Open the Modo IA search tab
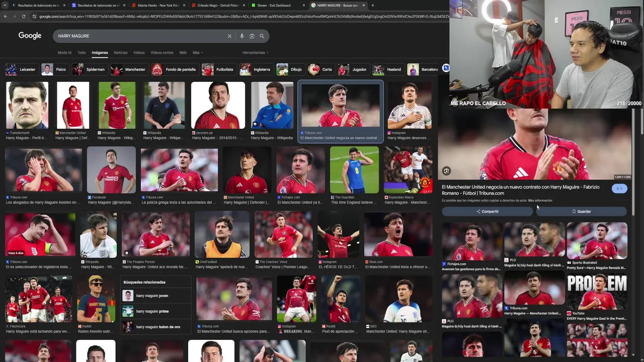Viewport: 644px width, 362px height. (64, 52)
